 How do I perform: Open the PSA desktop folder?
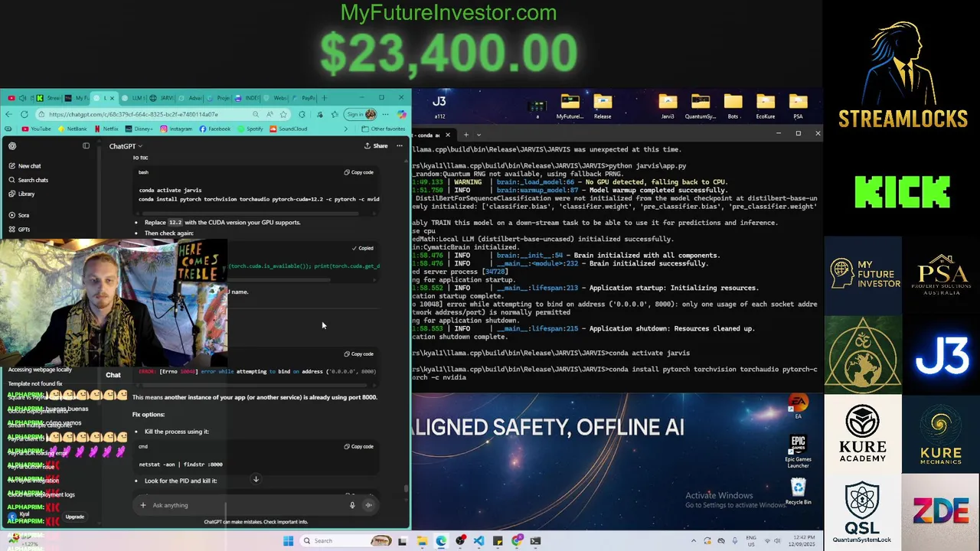tap(798, 106)
